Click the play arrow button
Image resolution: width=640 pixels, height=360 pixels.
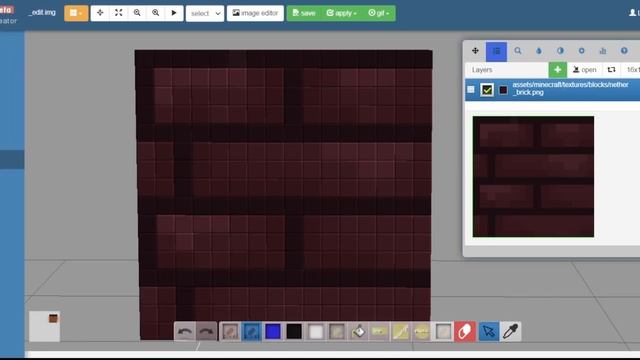click(174, 13)
